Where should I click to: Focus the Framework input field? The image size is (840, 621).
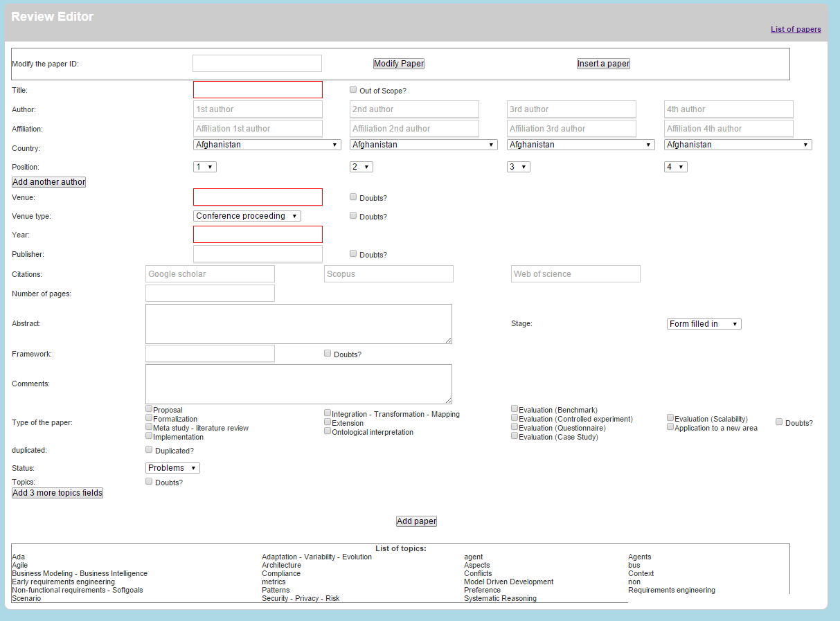pos(210,354)
